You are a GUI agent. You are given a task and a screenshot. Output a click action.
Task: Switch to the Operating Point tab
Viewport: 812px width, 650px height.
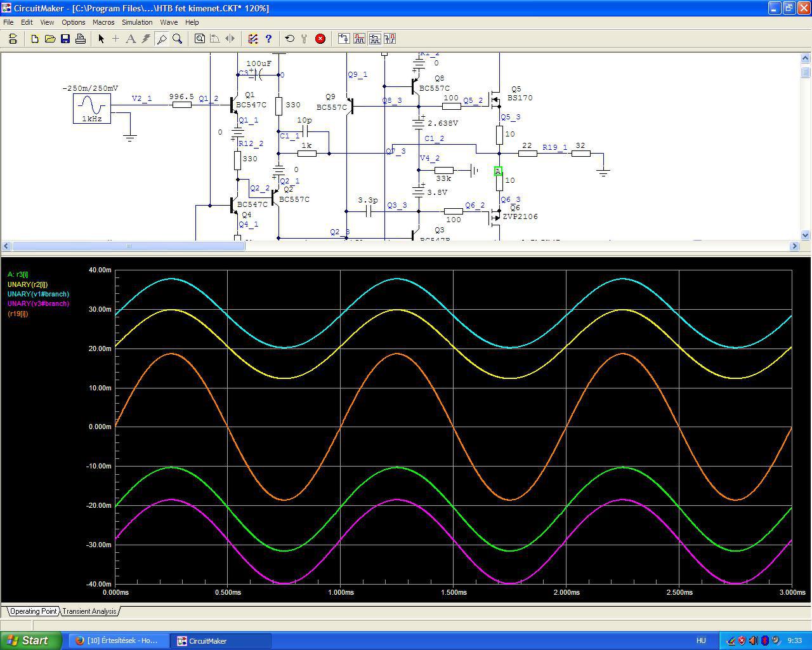tap(33, 611)
